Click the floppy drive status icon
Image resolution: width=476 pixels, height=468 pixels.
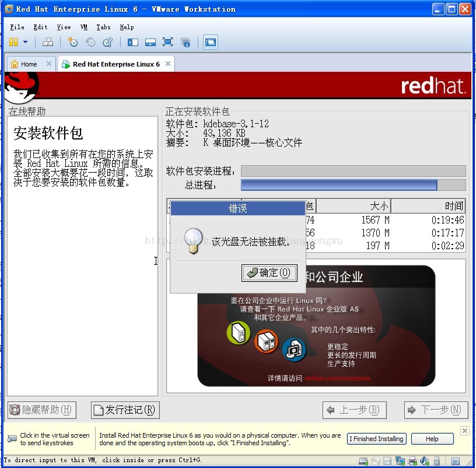387,462
